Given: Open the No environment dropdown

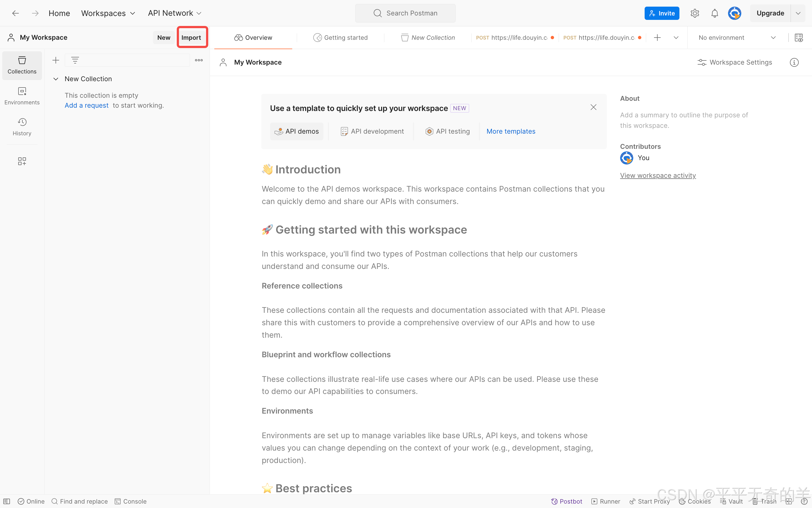Looking at the screenshot, I should pos(737,38).
